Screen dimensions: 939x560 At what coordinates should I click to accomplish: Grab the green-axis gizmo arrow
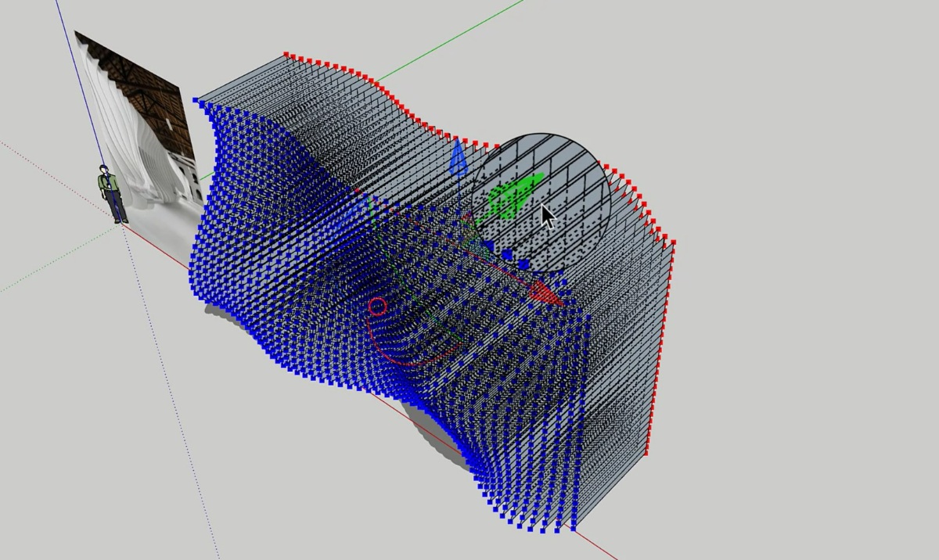(x=516, y=194)
